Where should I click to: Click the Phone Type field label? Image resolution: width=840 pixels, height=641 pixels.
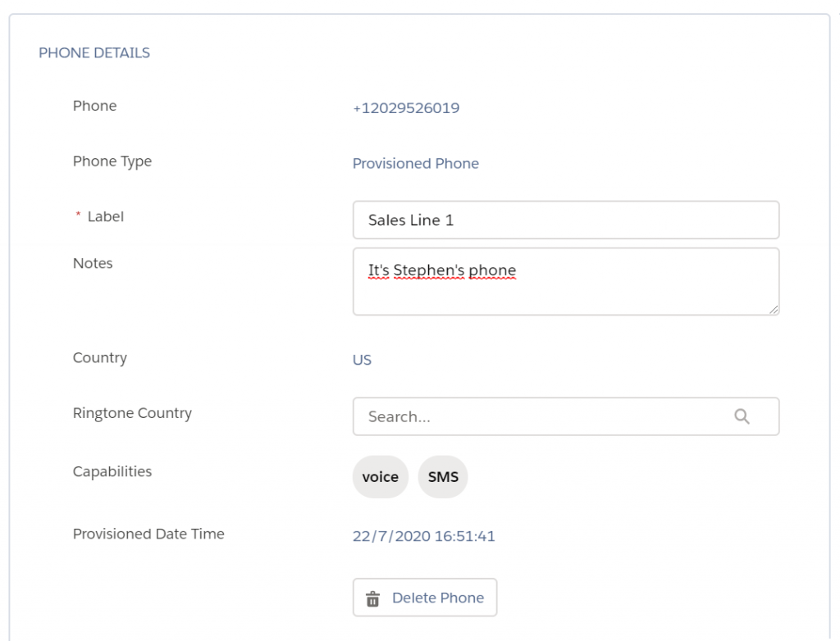(x=112, y=161)
